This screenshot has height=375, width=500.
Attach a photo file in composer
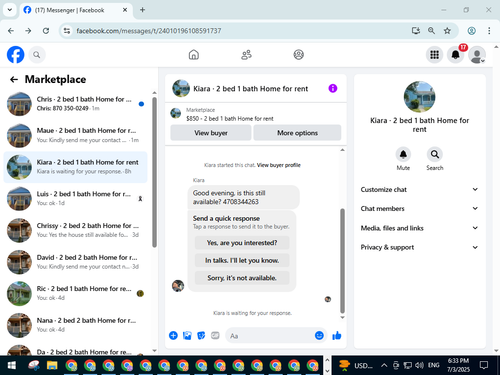187,335
